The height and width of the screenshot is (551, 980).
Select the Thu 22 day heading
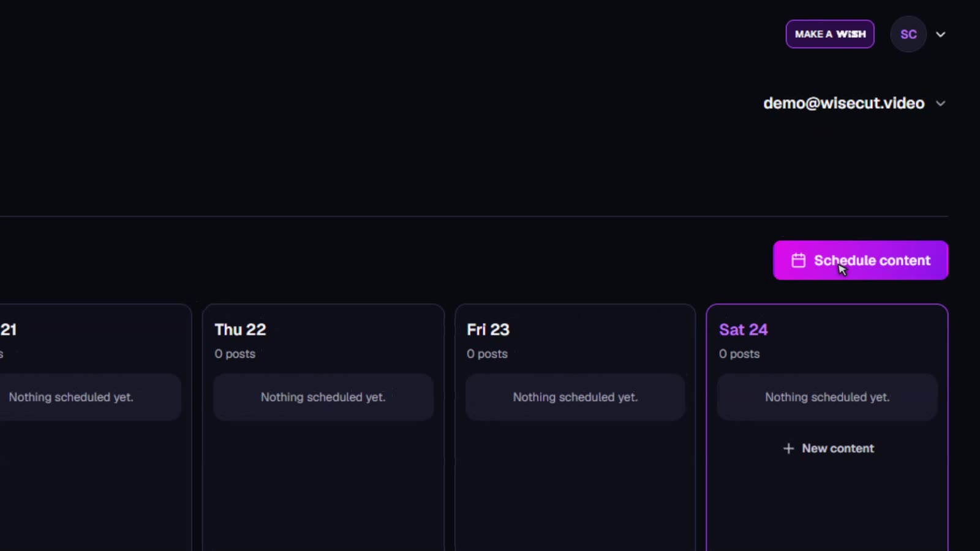click(x=240, y=329)
